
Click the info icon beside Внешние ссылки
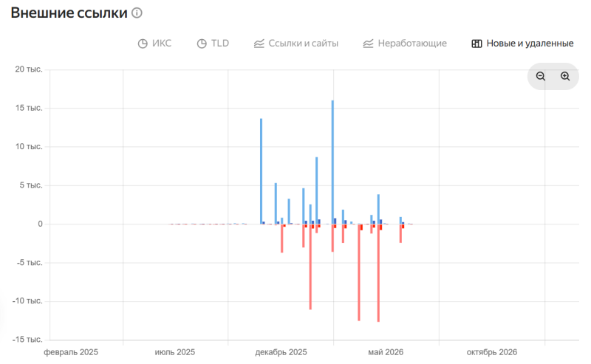[x=137, y=13]
